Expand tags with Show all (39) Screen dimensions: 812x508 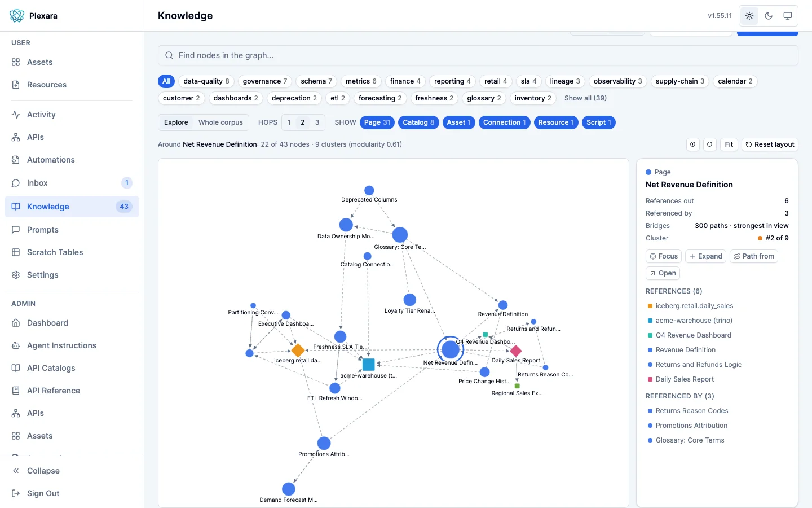point(586,98)
